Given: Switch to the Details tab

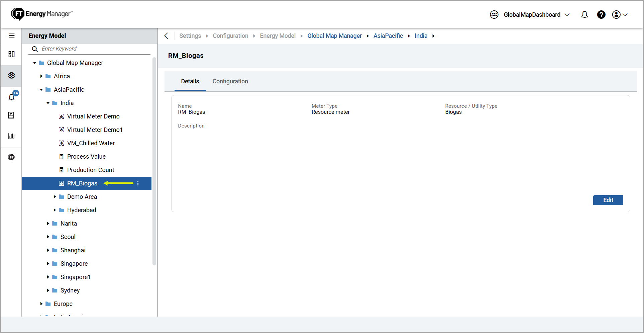Looking at the screenshot, I should click(190, 81).
